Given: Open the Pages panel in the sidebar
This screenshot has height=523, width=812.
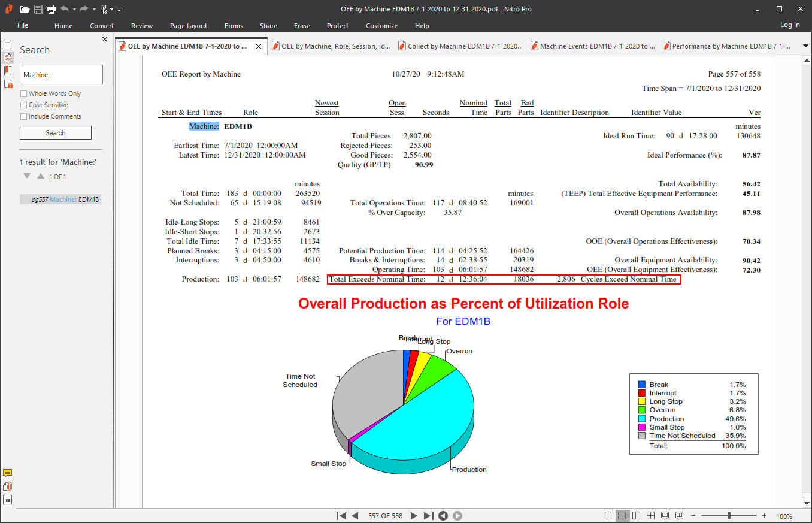Looking at the screenshot, I should pos(8,44).
